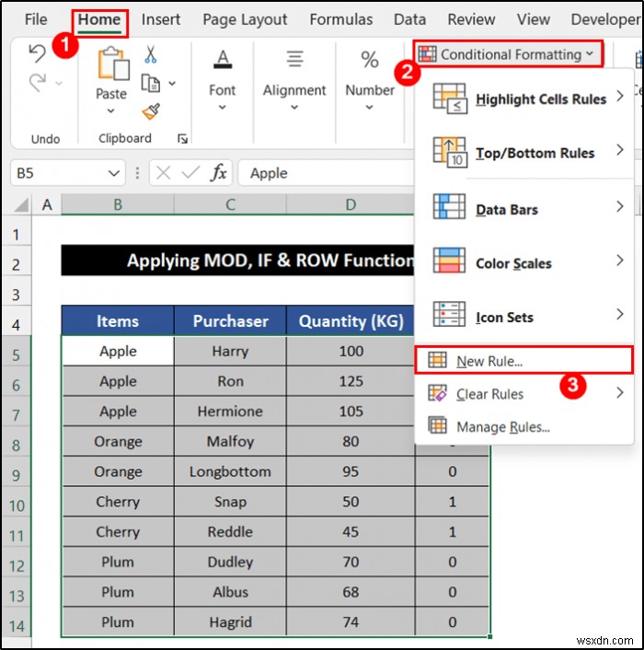This screenshot has width=644, height=650.
Task: Click the Top/Bottom Rules icon
Action: [450, 152]
